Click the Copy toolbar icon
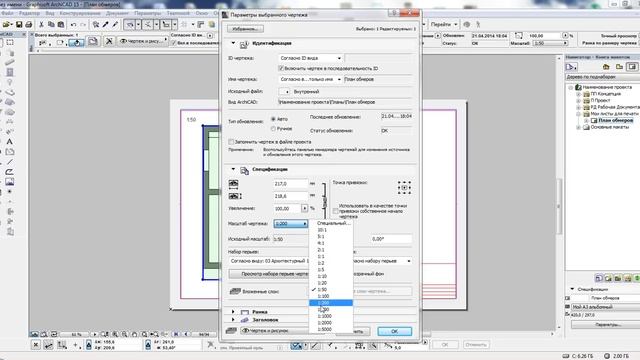Viewport: 640px width, 360px height. 51,25
